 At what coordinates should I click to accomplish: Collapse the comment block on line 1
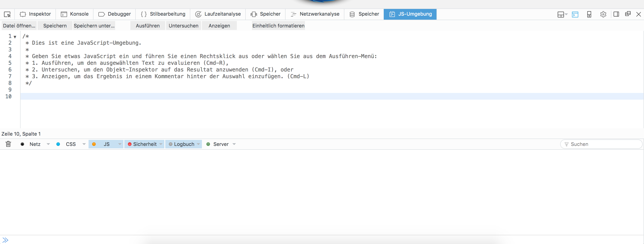pyautogui.click(x=15, y=37)
